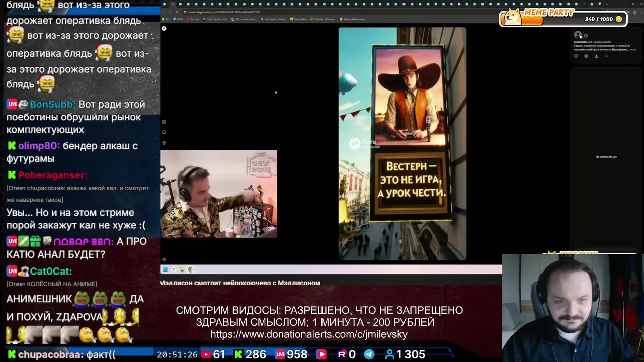Open the Sora sidebar trophy icon
This screenshot has width=644, height=362.
[x=164, y=143]
